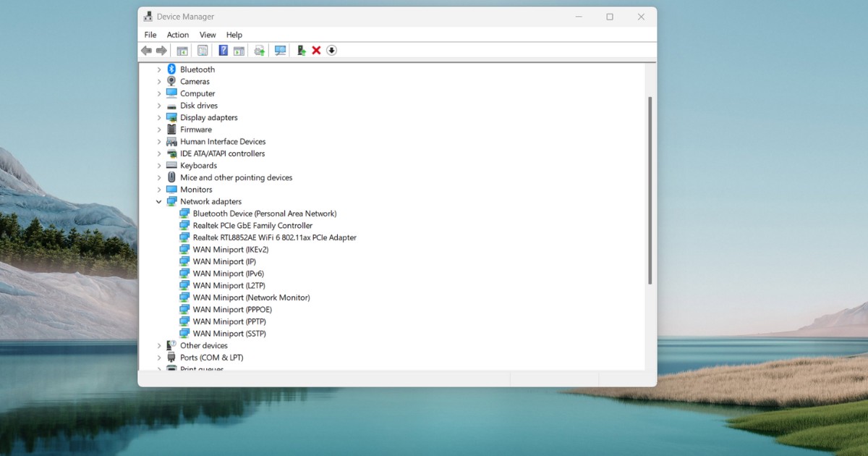Click the black down-arrow Disable device icon

(332, 51)
